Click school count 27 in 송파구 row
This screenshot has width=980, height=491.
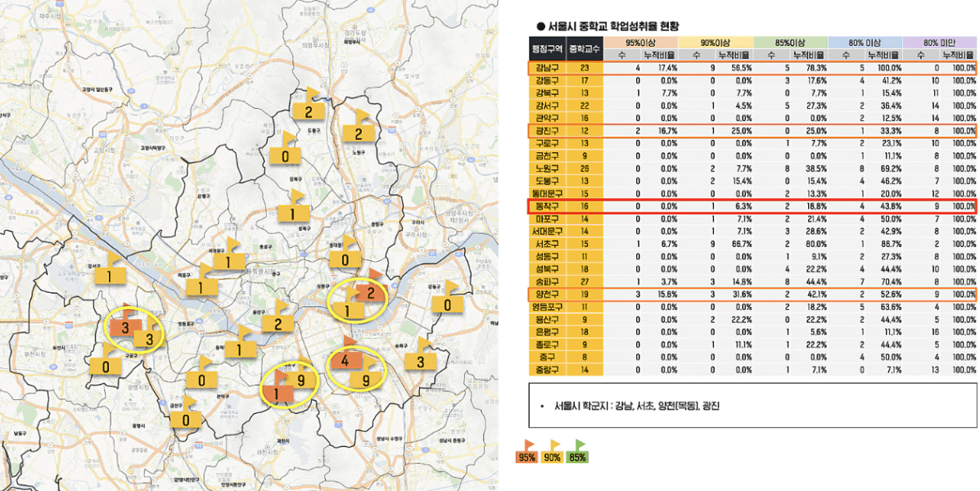pos(585,282)
